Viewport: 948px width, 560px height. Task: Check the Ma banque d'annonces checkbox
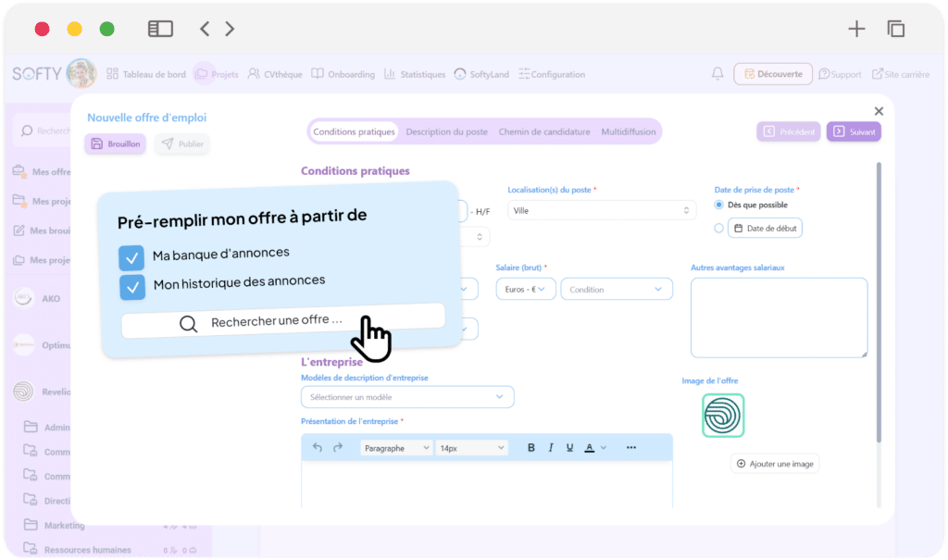(x=131, y=256)
